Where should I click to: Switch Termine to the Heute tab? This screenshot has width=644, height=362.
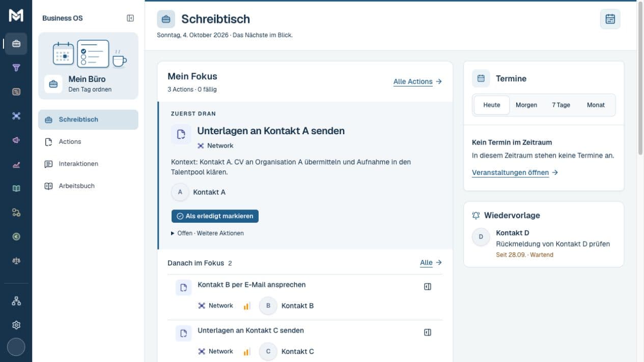click(492, 105)
